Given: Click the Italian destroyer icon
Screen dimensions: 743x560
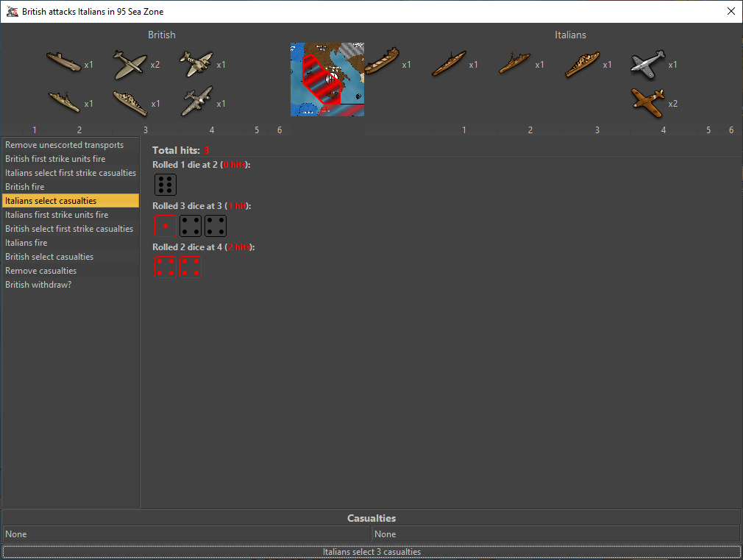Looking at the screenshot, I should (515, 63).
